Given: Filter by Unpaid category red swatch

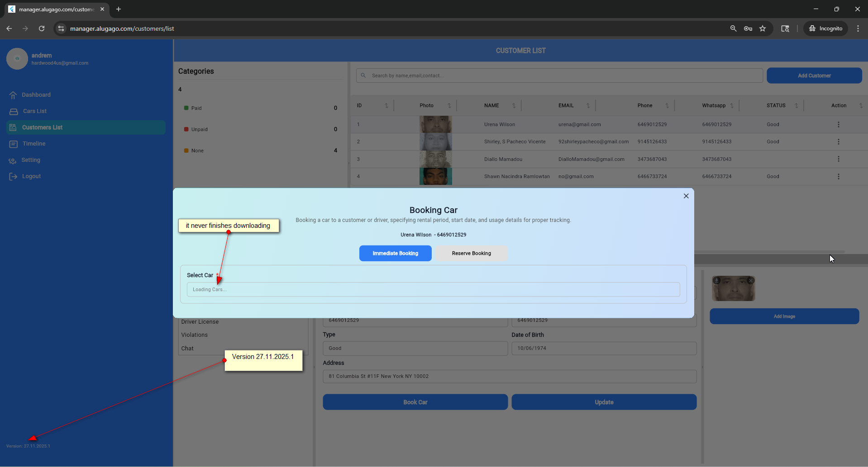Looking at the screenshot, I should point(186,129).
